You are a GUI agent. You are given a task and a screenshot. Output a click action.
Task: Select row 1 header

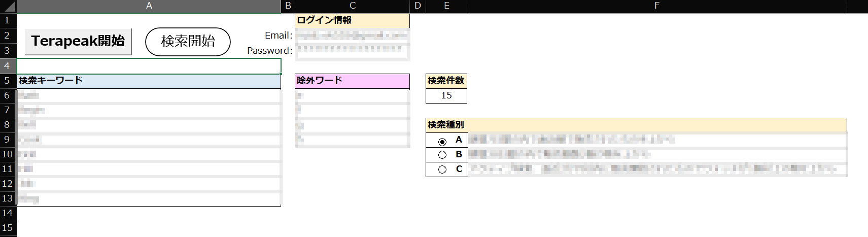point(8,20)
